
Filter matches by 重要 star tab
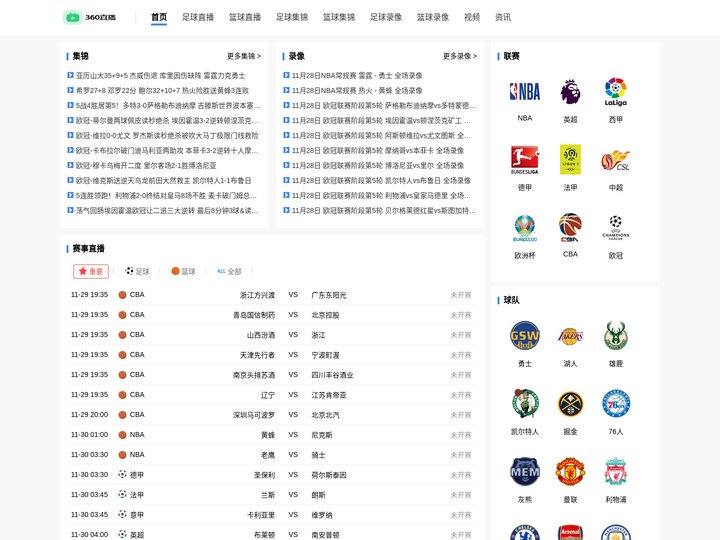[x=91, y=271]
